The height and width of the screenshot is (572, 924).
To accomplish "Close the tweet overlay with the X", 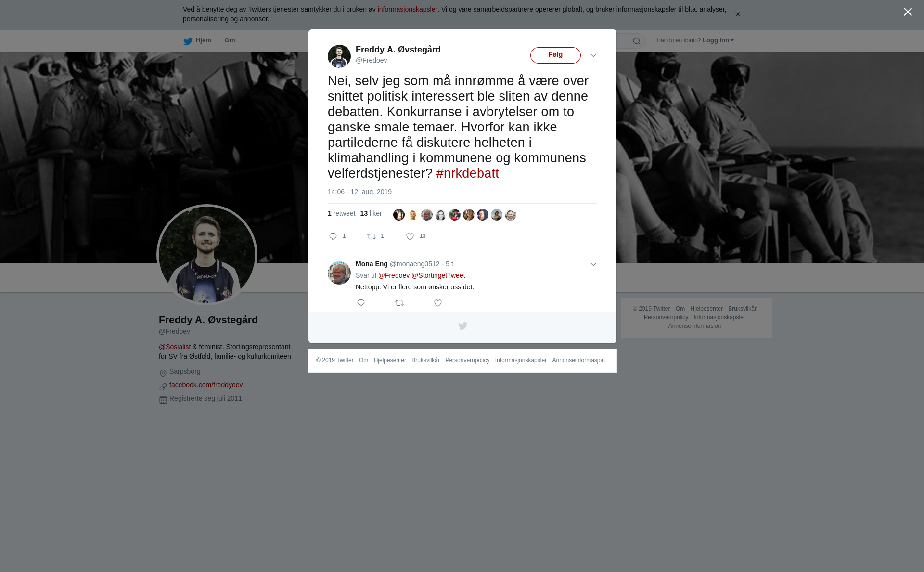I will [908, 12].
